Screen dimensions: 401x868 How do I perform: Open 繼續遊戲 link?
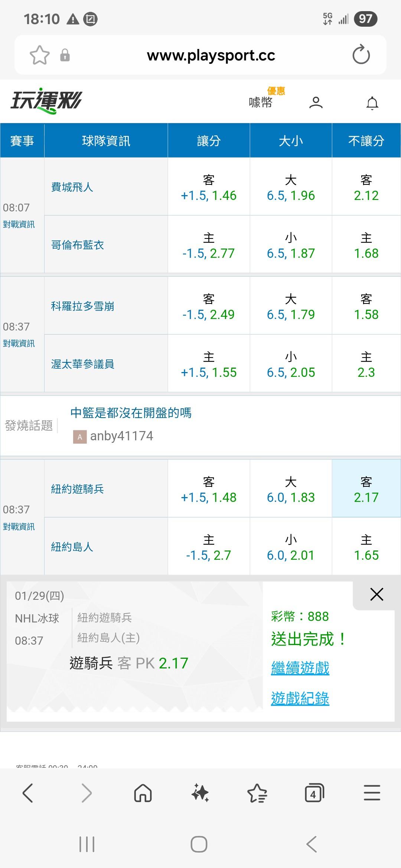pyautogui.click(x=300, y=668)
